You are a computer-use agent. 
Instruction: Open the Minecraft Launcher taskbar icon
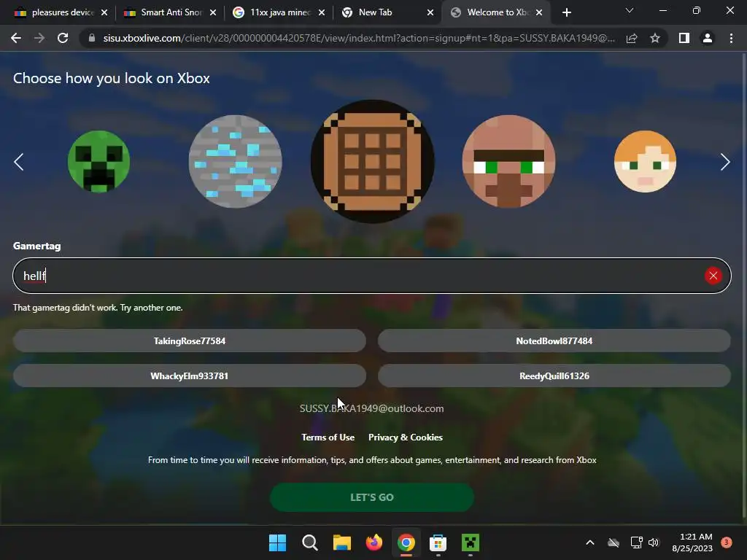coord(471,542)
